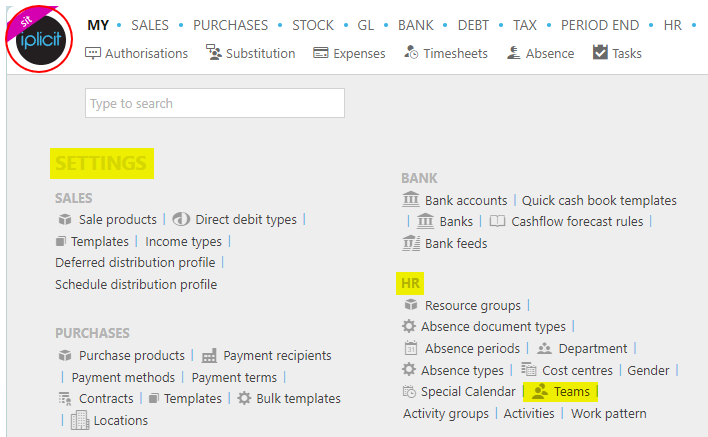Click the Type to search field
The image size is (708, 437).
pos(214,103)
